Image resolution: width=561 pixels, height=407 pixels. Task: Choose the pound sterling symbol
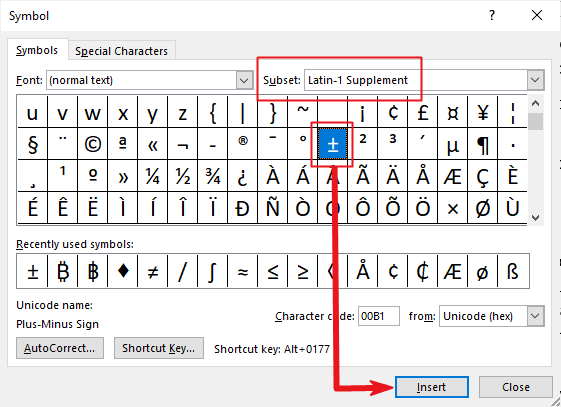coord(423,112)
